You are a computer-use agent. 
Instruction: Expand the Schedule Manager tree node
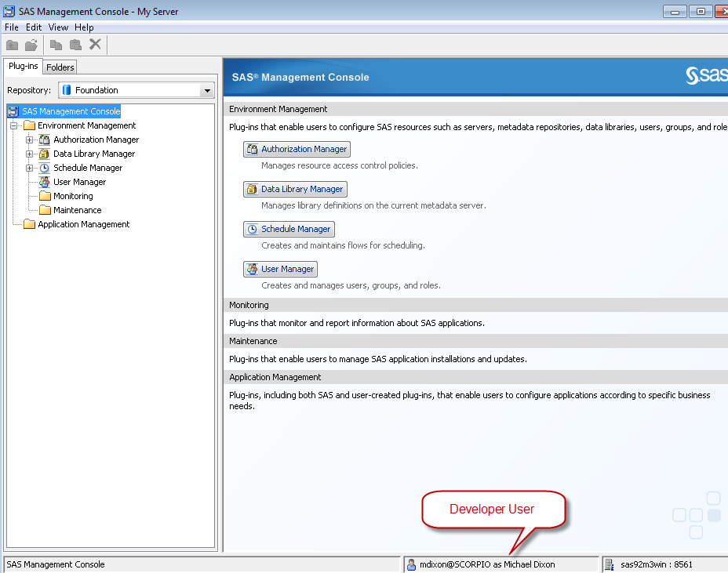click(29, 168)
